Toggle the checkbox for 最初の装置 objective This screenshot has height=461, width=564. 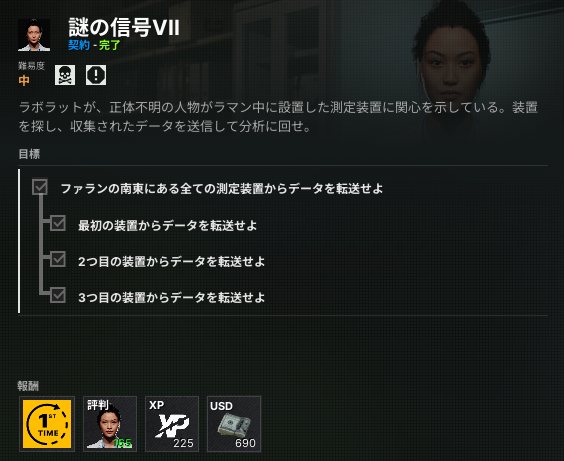pyautogui.click(x=58, y=223)
